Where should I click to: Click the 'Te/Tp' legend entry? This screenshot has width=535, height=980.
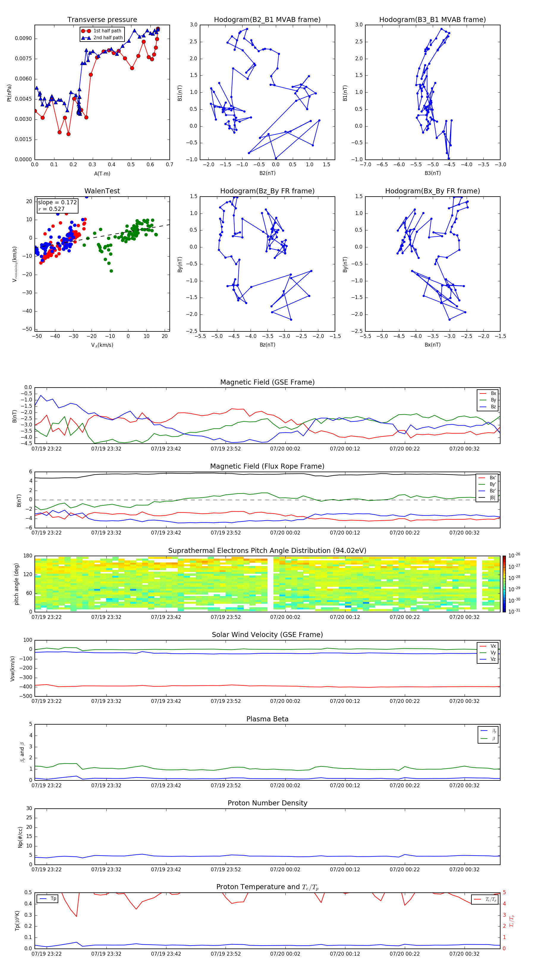pos(485,899)
